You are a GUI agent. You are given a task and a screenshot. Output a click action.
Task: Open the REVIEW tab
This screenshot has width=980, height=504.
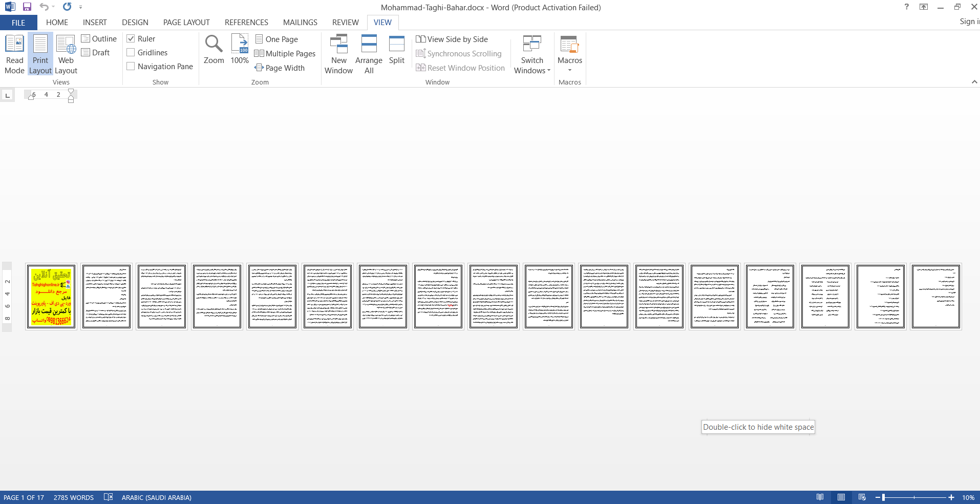pyautogui.click(x=346, y=23)
